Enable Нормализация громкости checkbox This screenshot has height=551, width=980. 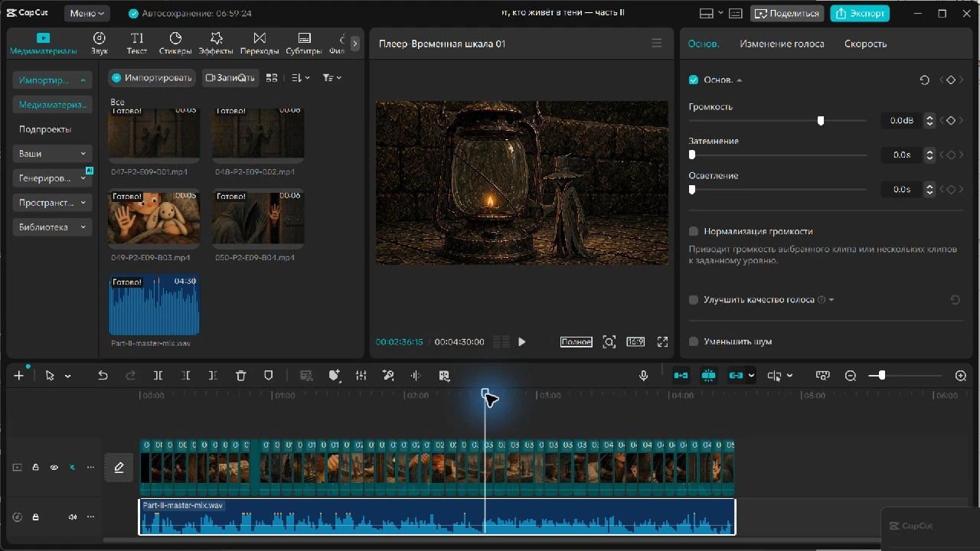(x=694, y=231)
